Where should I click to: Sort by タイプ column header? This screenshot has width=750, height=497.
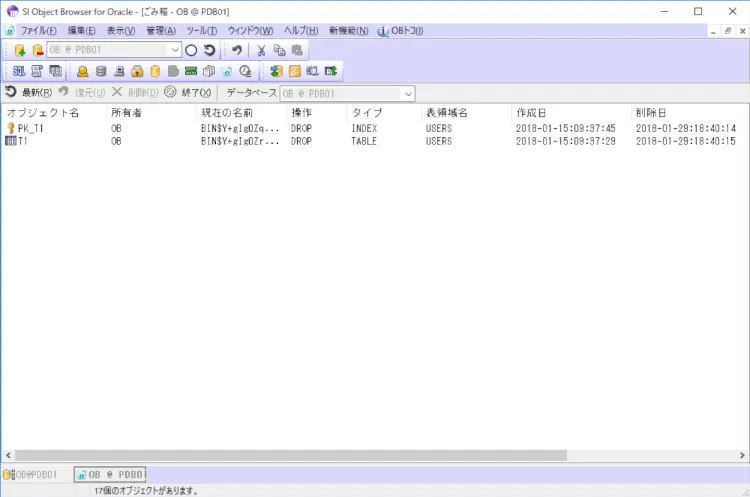384,113
